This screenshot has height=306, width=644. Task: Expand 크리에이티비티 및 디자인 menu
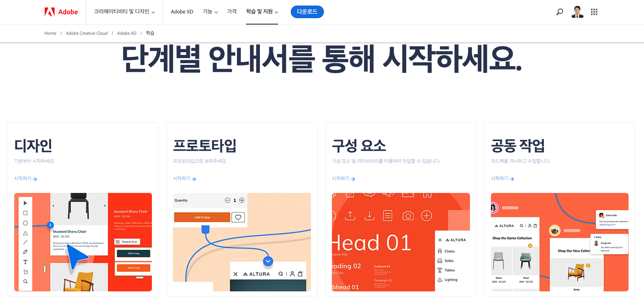(x=125, y=12)
